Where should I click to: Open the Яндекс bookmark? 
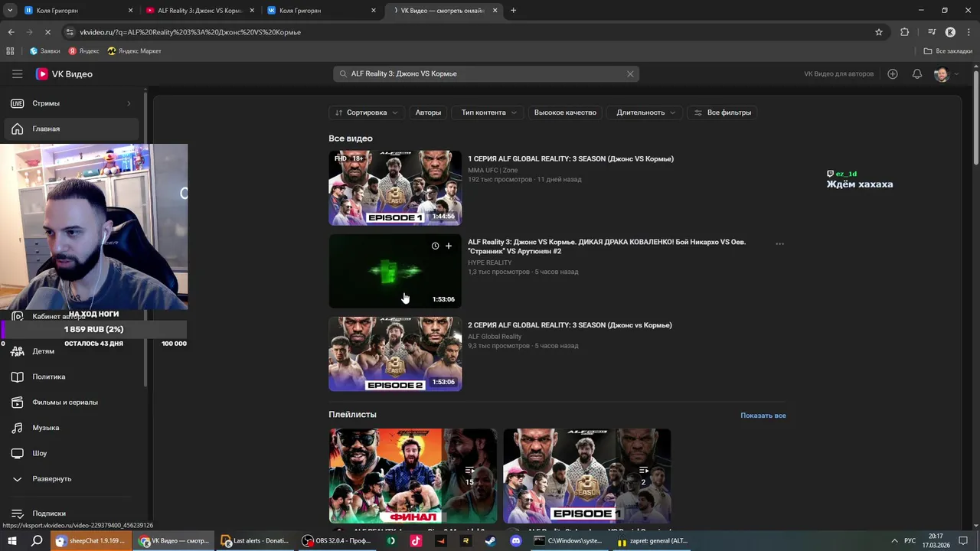point(83,51)
